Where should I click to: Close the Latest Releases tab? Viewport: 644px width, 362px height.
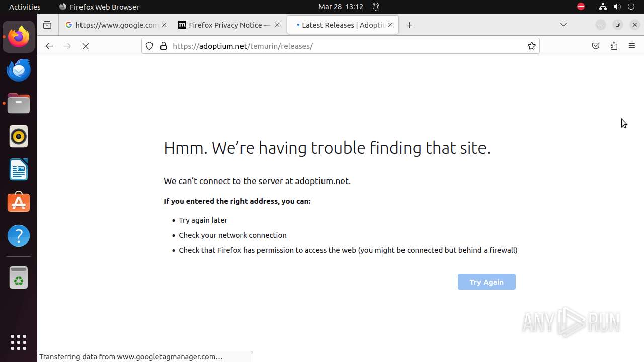click(x=390, y=25)
